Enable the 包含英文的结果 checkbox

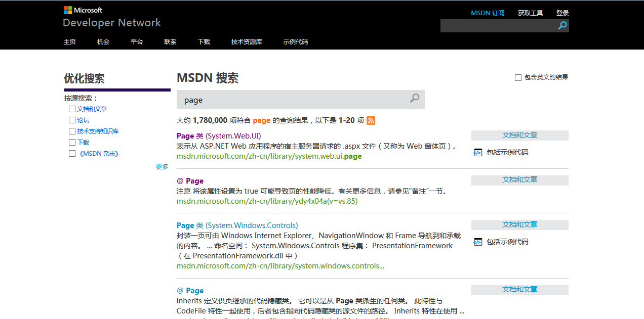click(518, 77)
